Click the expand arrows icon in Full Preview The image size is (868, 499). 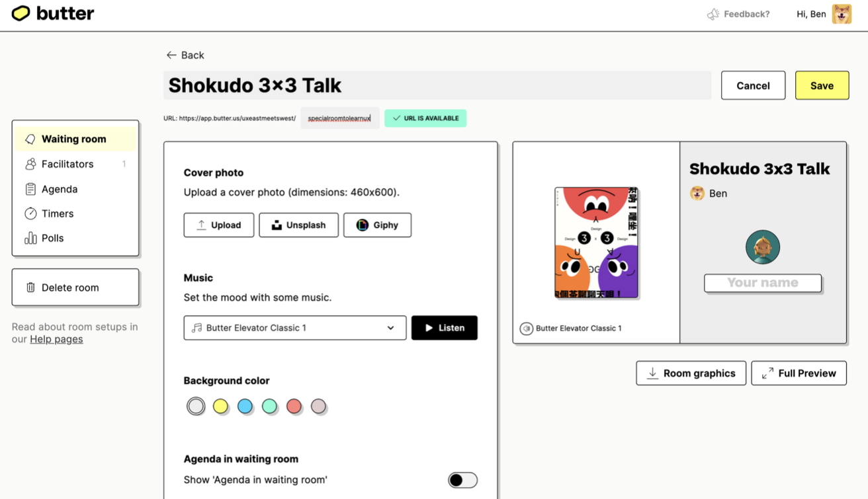(x=767, y=373)
